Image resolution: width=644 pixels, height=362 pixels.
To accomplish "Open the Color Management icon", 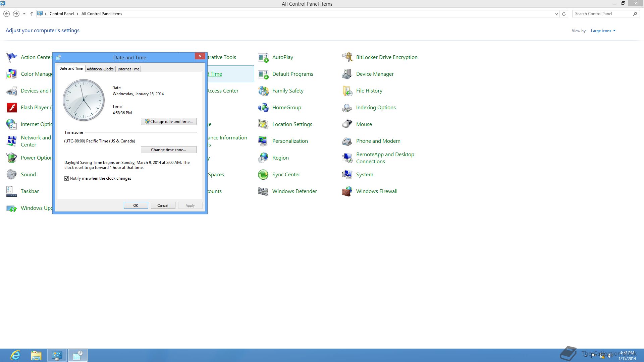I will [x=12, y=74].
